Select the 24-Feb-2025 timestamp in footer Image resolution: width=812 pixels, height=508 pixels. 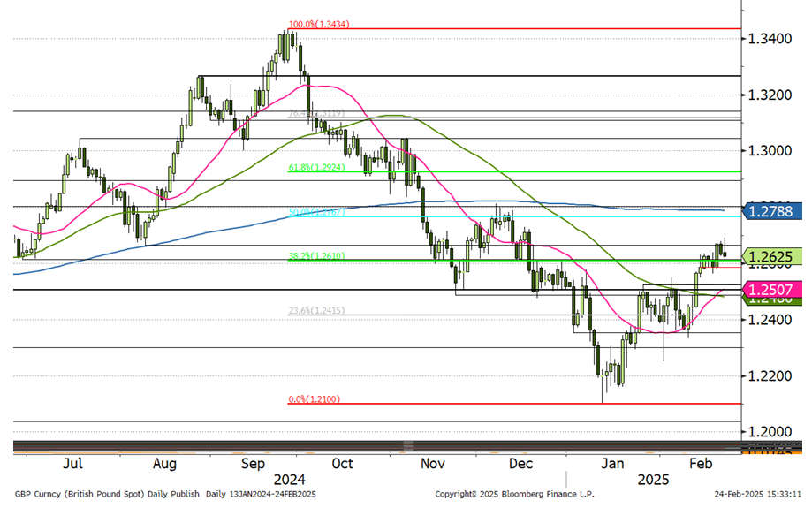(760, 494)
